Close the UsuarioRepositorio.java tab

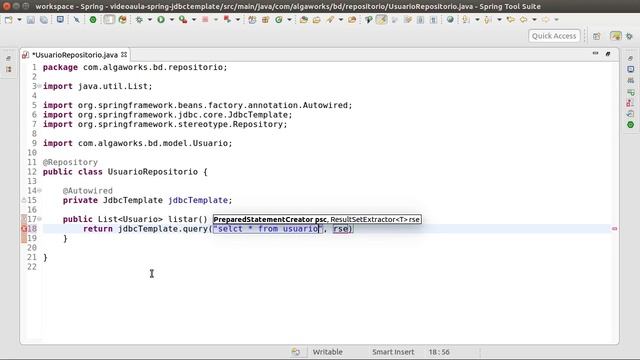[124, 54]
